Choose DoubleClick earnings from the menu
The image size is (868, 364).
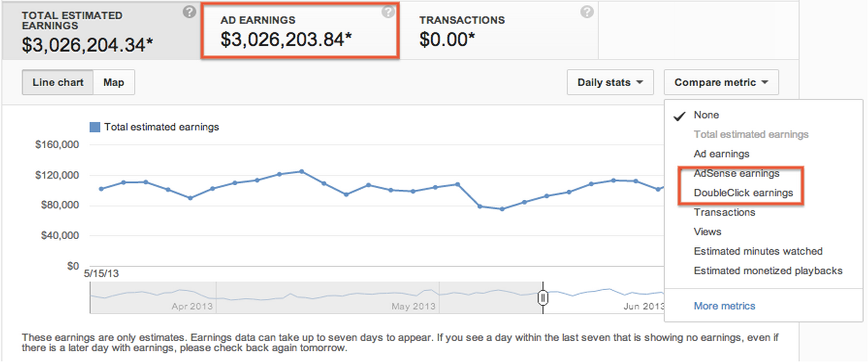[743, 193]
